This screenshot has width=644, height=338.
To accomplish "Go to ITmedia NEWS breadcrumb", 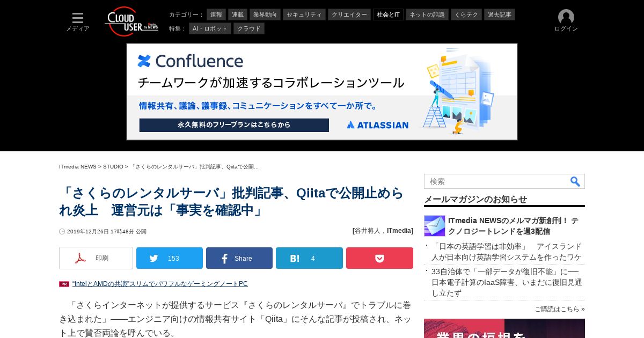I will tap(78, 167).
